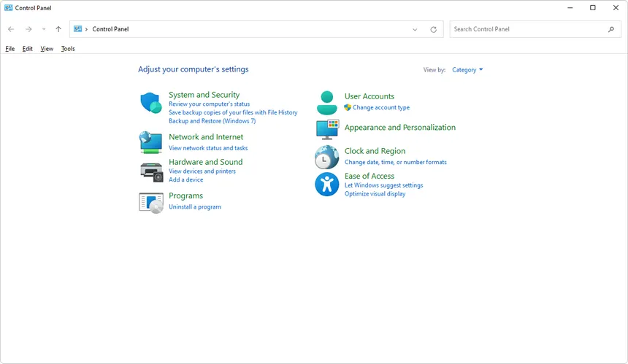Open the Tools menu
Viewport: 628px width, 364px height.
click(68, 49)
